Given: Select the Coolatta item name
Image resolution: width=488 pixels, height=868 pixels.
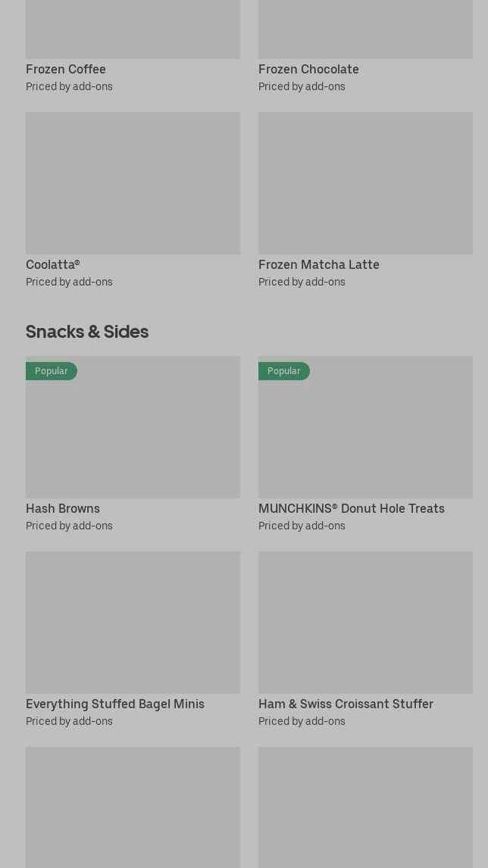Looking at the screenshot, I should coord(52,264).
